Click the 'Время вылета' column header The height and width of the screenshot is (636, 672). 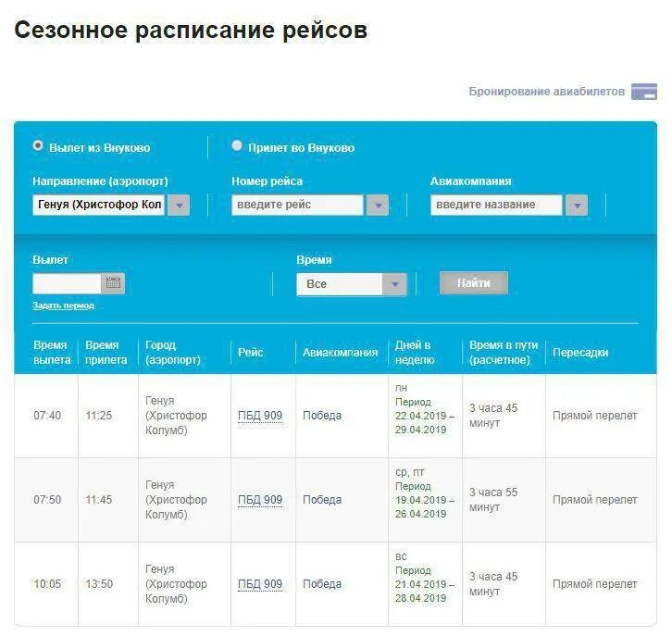point(52,353)
